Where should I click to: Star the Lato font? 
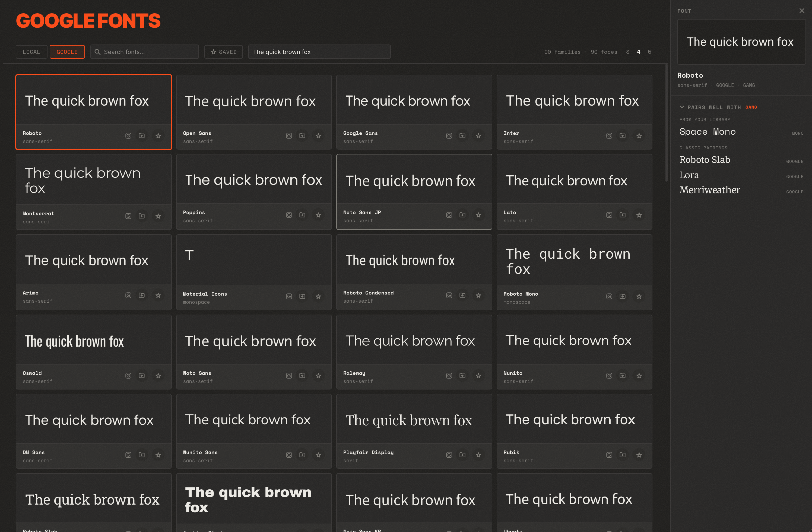tap(639, 215)
